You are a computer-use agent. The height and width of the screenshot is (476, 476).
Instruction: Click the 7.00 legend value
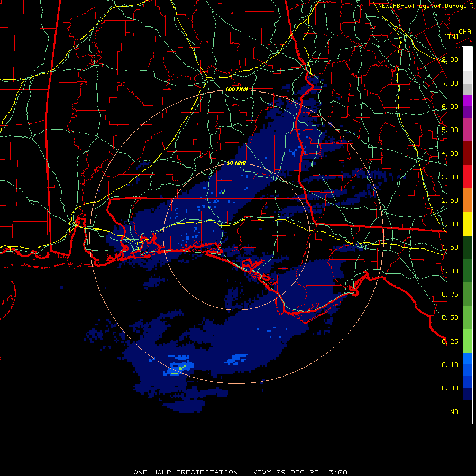[x=450, y=83]
